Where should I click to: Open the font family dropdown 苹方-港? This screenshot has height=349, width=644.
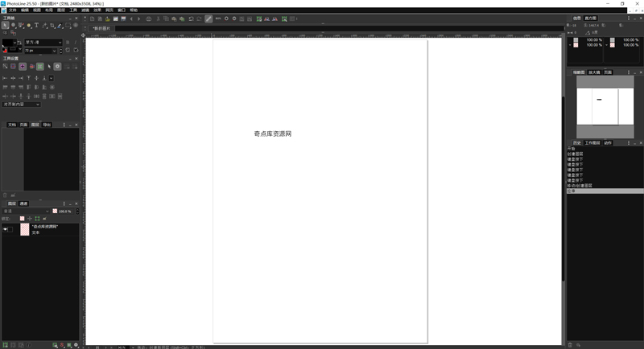click(43, 43)
